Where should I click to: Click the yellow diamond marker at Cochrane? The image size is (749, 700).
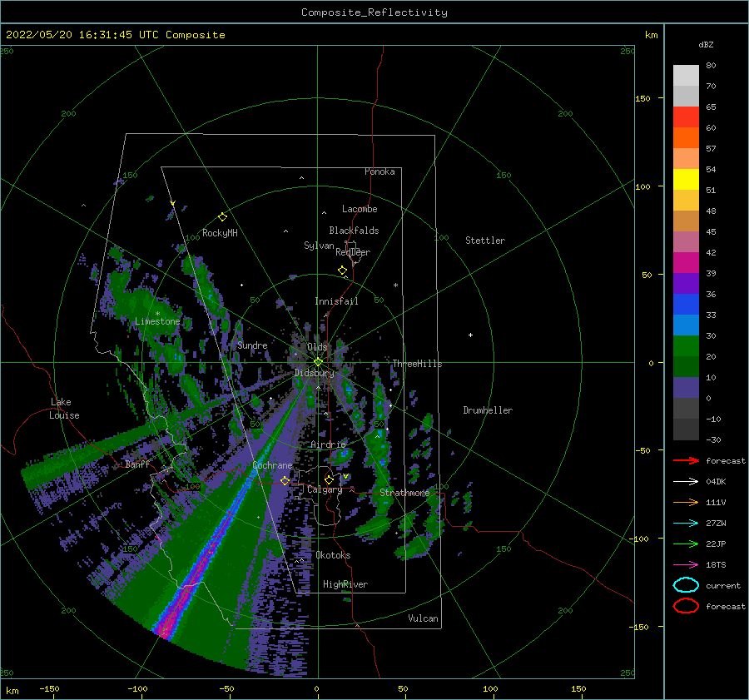point(285,481)
